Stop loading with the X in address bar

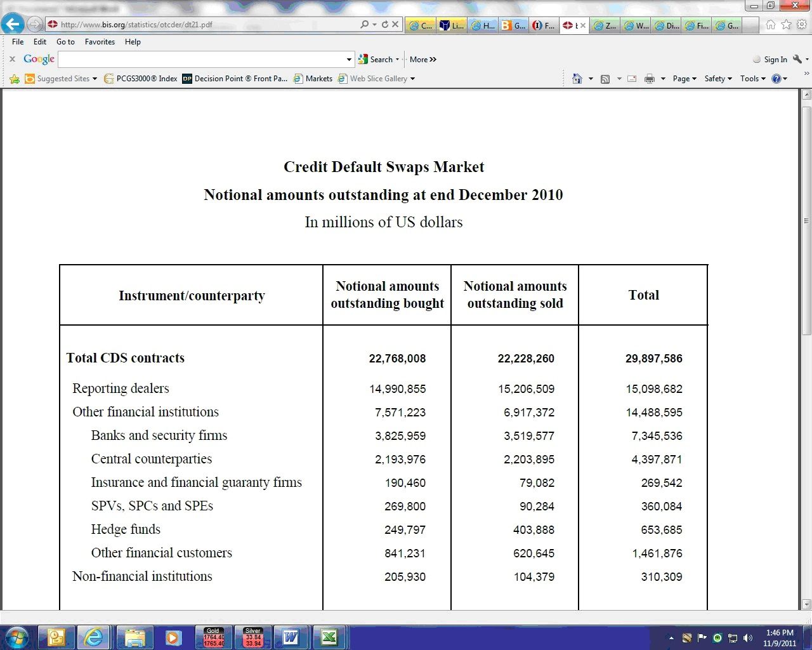(x=395, y=24)
